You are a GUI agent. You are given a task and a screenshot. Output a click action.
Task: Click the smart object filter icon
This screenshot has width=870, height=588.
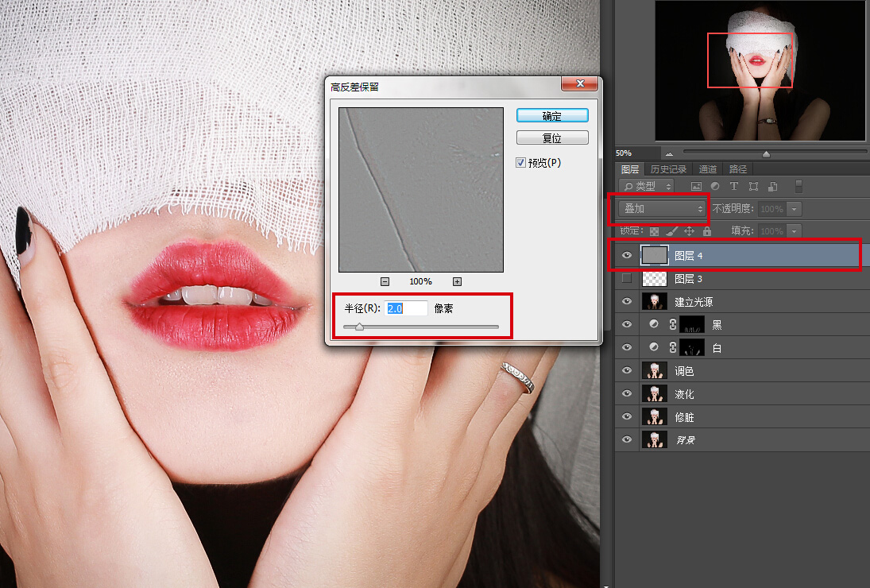click(773, 187)
